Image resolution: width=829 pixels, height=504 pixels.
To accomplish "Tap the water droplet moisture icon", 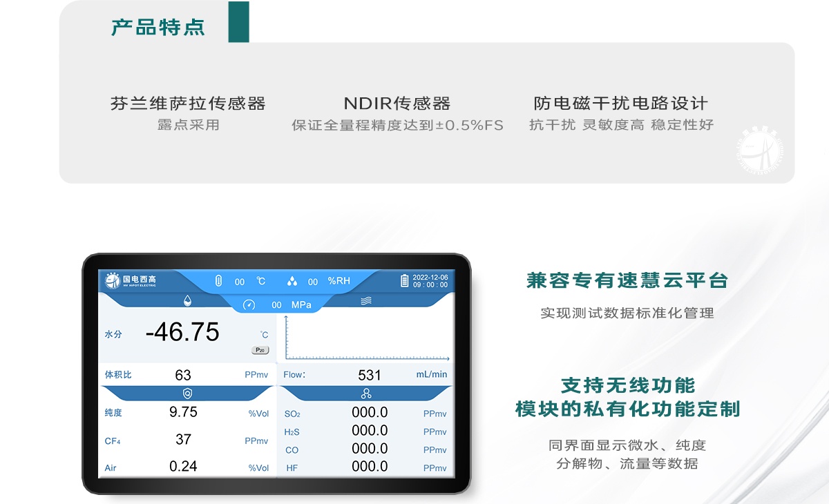I will click(x=187, y=300).
